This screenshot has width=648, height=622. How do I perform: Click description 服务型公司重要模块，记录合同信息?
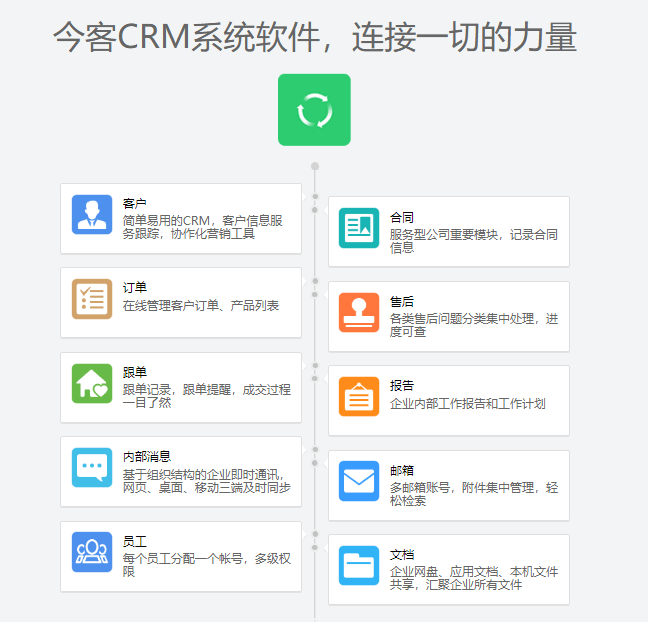(x=474, y=241)
